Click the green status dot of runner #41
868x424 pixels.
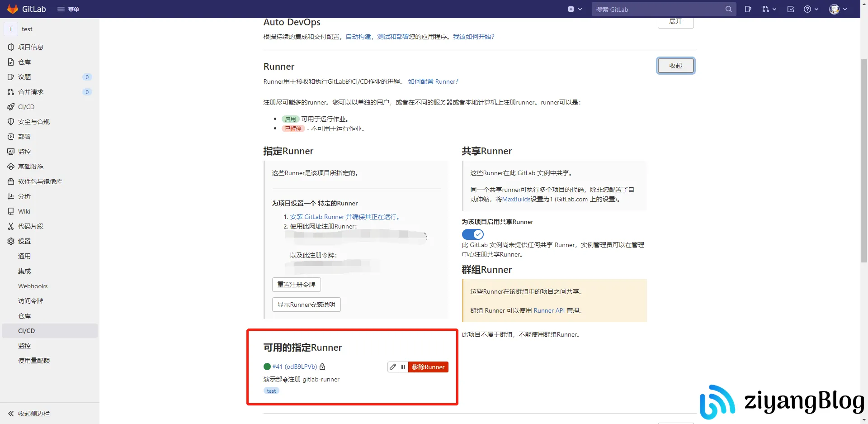266,367
